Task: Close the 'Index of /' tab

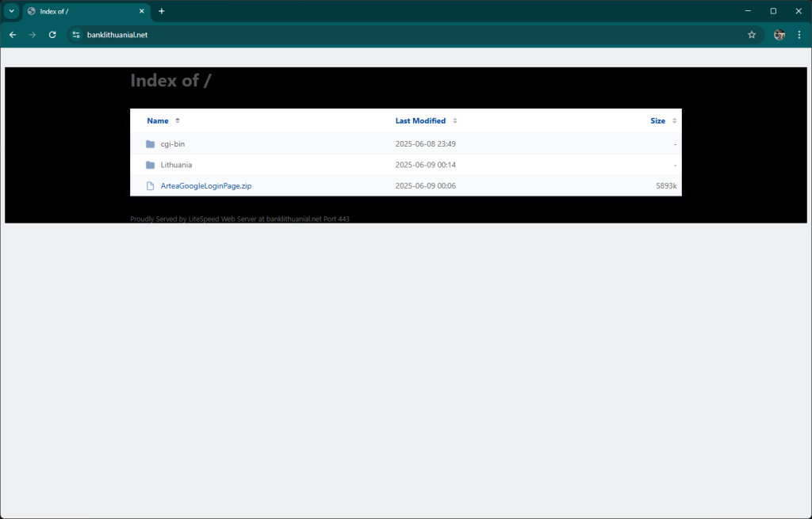Action: 142,11
